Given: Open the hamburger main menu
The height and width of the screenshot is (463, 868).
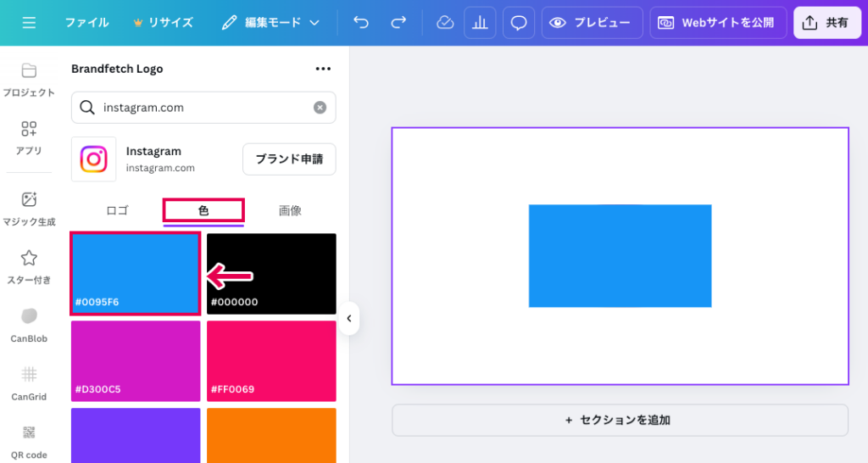Looking at the screenshot, I should 29,23.
